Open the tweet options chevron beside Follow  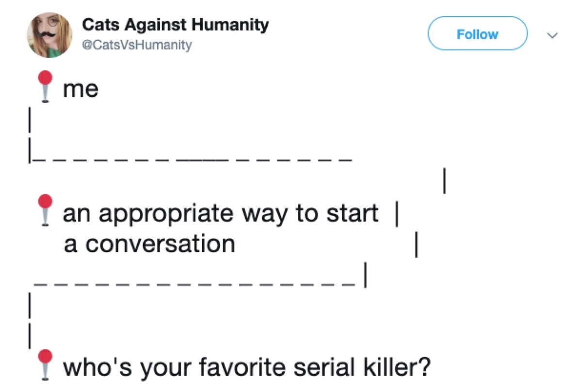[551, 34]
